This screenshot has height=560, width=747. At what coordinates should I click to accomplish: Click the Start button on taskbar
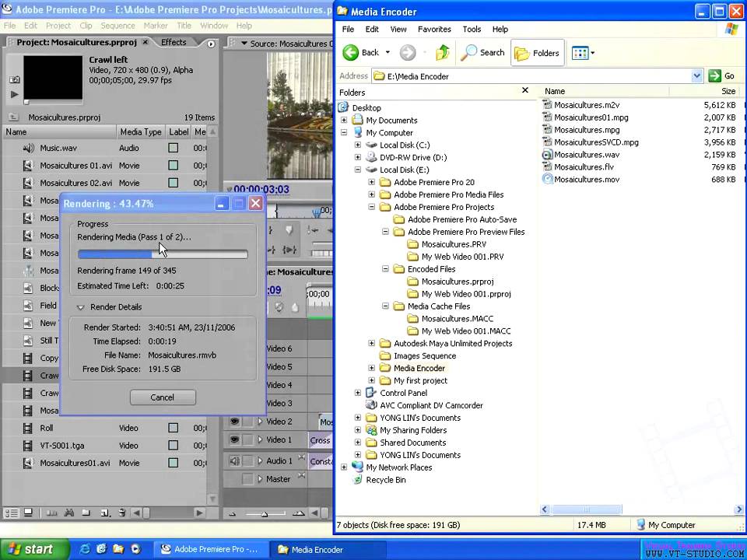tap(33, 549)
